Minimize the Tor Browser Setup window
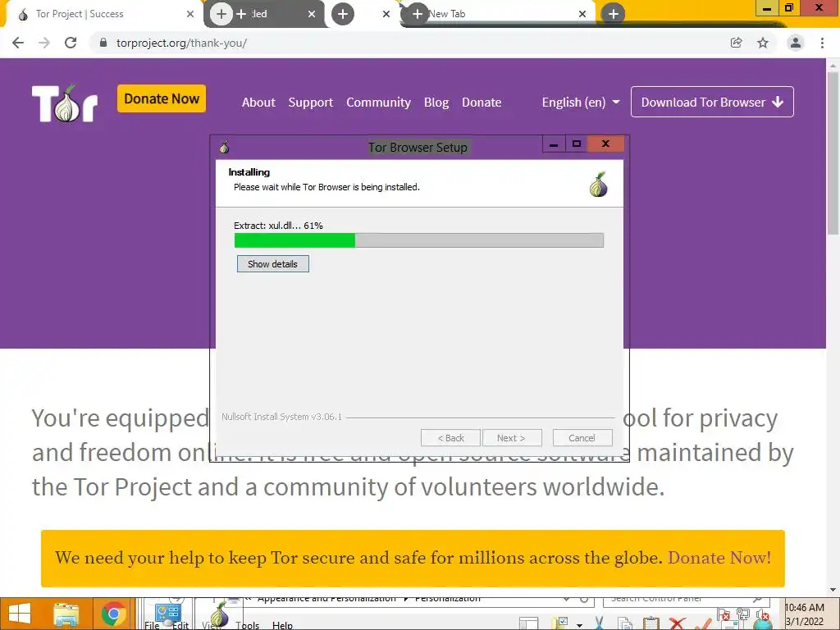The height and width of the screenshot is (630, 840). pos(554,144)
